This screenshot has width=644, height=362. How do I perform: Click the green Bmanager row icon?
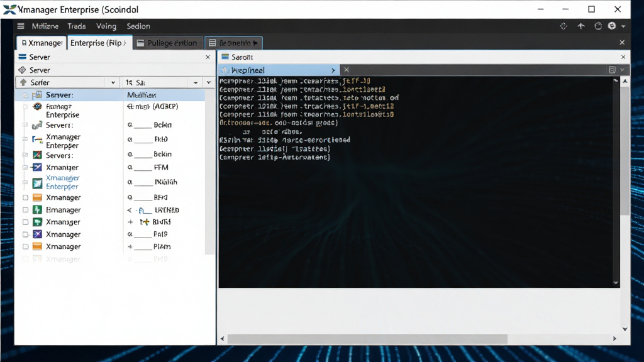click(x=37, y=210)
